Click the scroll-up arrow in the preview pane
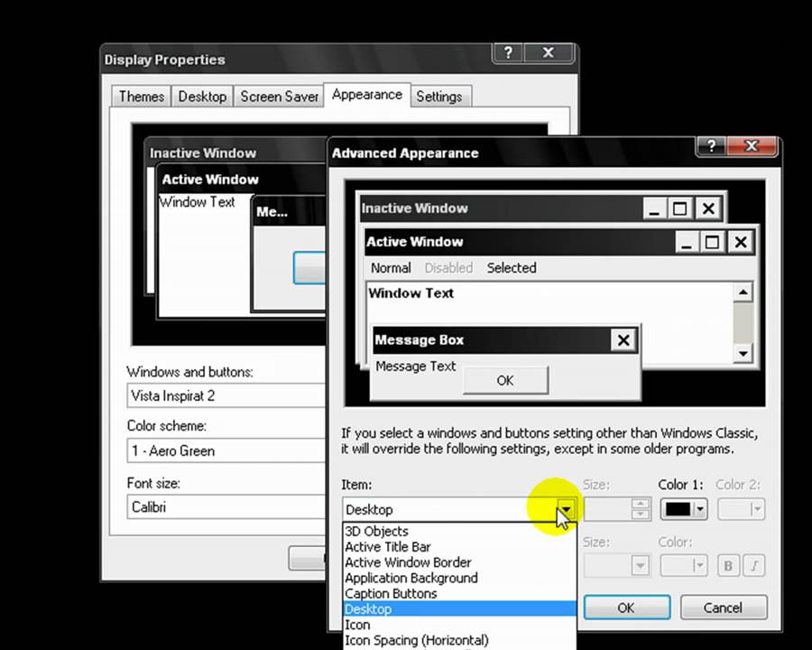Image resolution: width=812 pixels, height=650 pixels. pos(743,292)
